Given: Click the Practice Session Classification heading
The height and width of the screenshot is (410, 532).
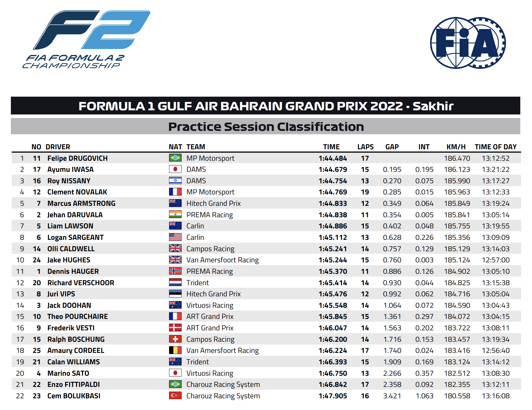Looking at the screenshot, I should pos(266,126).
